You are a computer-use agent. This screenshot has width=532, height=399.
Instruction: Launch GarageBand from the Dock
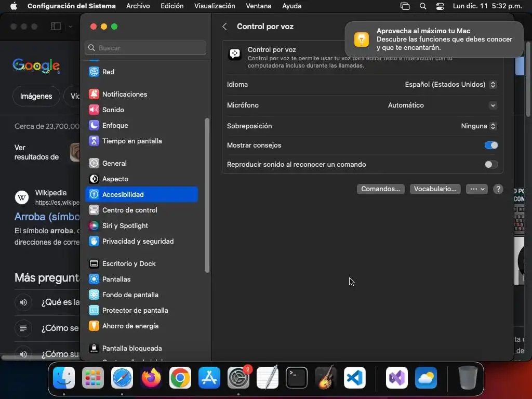pyautogui.click(x=326, y=378)
